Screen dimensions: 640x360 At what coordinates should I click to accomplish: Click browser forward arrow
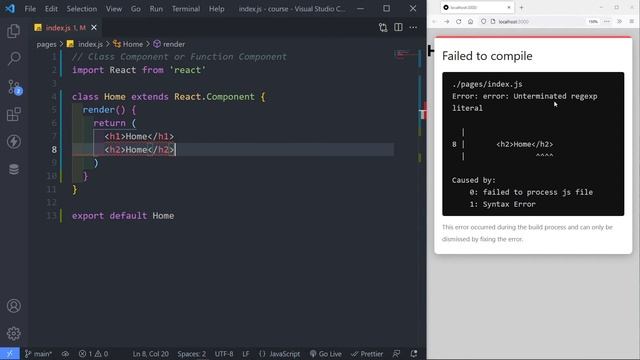[447, 22]
